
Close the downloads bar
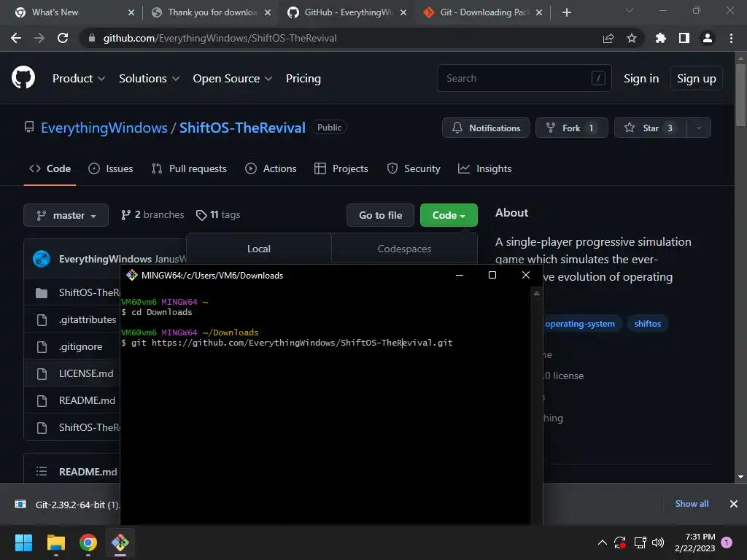pyautogui.click(x=734, y=504)
